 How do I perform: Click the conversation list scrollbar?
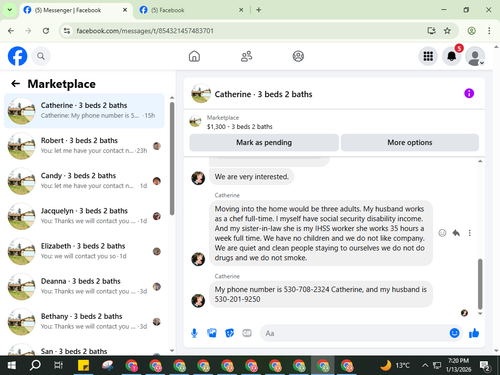[x=172, y=159]
